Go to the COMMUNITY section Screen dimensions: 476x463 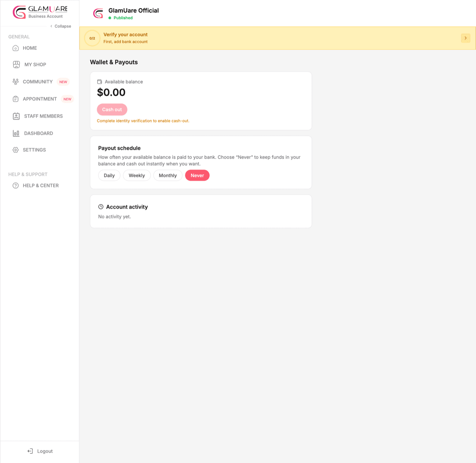pos(38,82)
